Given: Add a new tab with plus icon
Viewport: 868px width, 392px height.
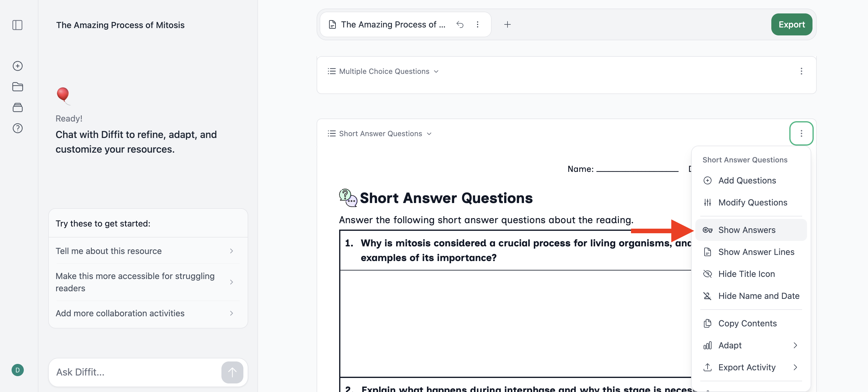Looking at the screenshot, I should click(x=508, y=24).
